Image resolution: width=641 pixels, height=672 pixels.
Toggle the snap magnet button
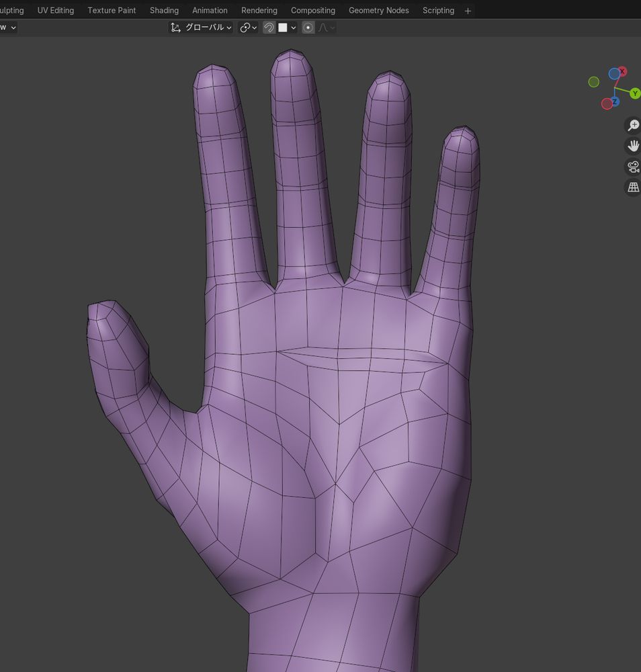pos(269,28)
